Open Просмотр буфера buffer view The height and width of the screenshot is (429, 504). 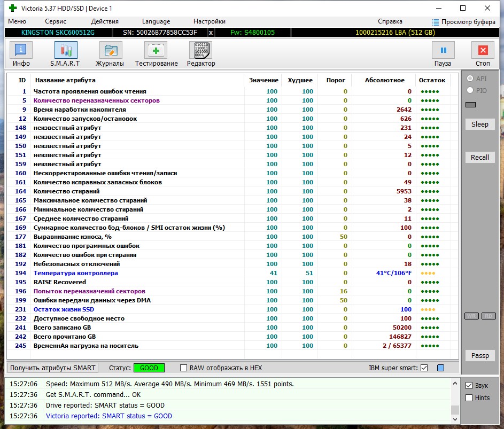[x=463, y=22]
